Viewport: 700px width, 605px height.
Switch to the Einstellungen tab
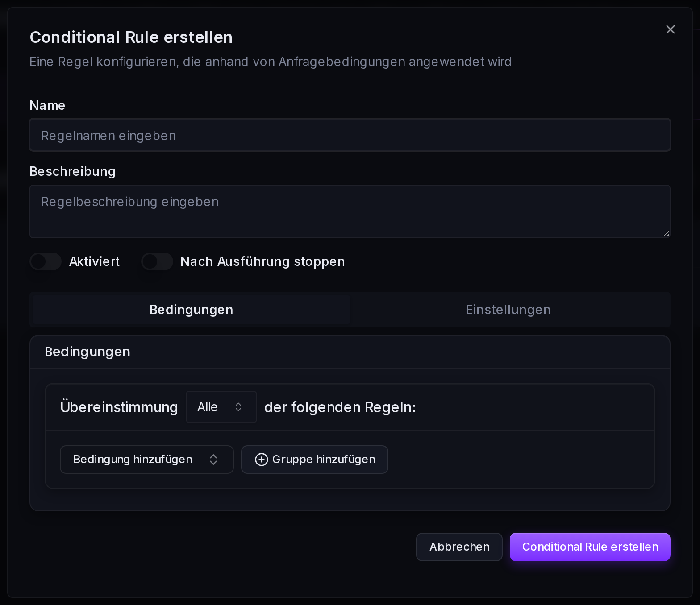point(508,310)
